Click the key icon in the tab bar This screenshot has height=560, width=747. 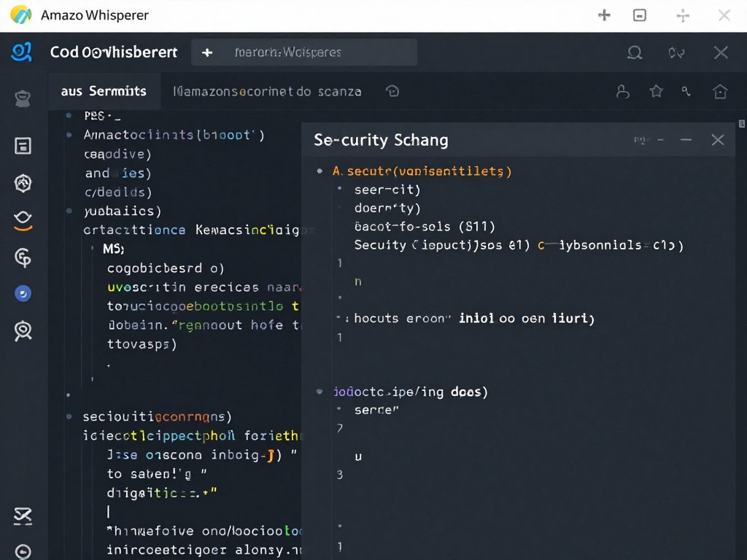[x=686, y=91]
